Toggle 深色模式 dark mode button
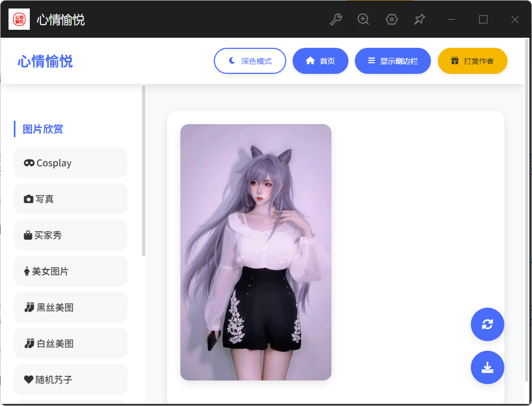 [x=250, y=61]
